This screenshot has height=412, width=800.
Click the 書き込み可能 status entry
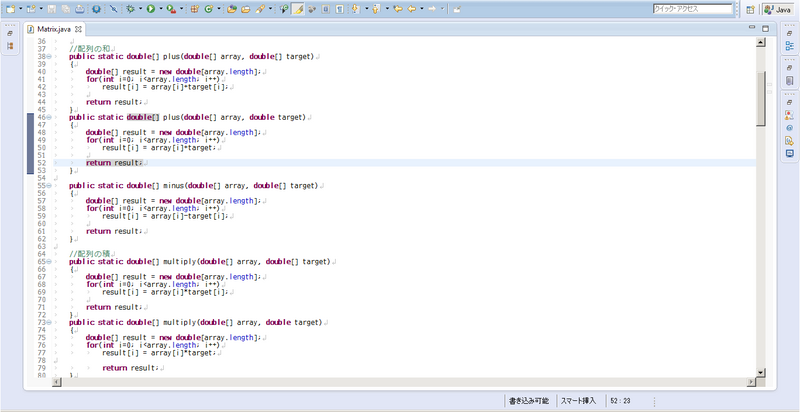point(529,401)
